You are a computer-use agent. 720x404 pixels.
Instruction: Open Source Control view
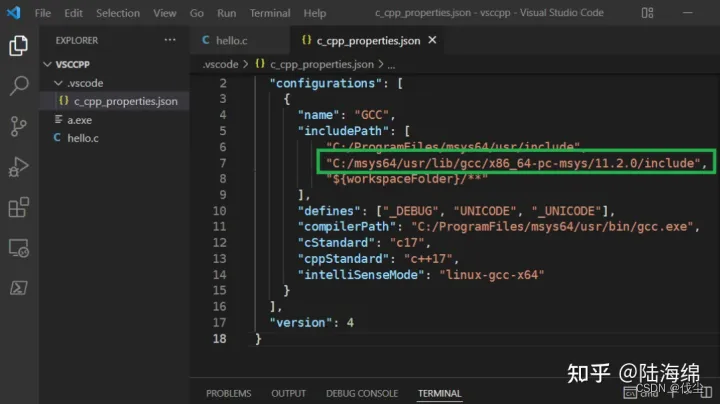pyautogui.click(x=18, y=126)
